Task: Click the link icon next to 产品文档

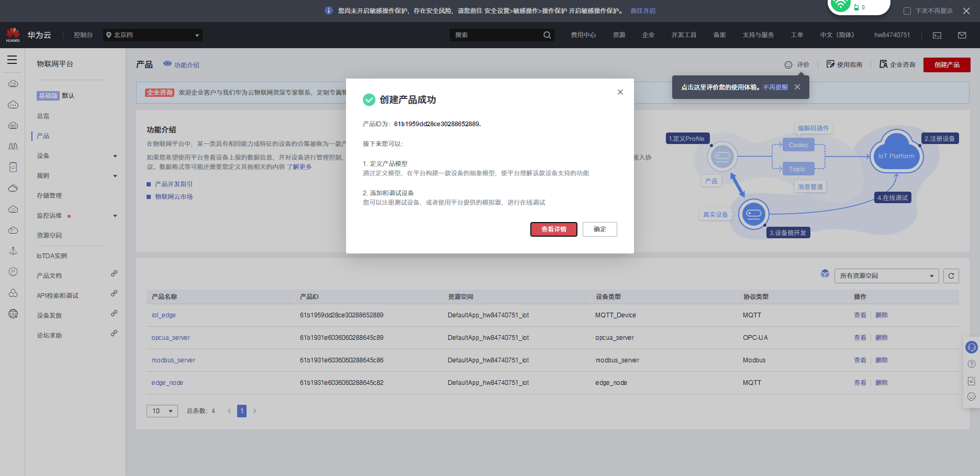Action: pos(114,273)
